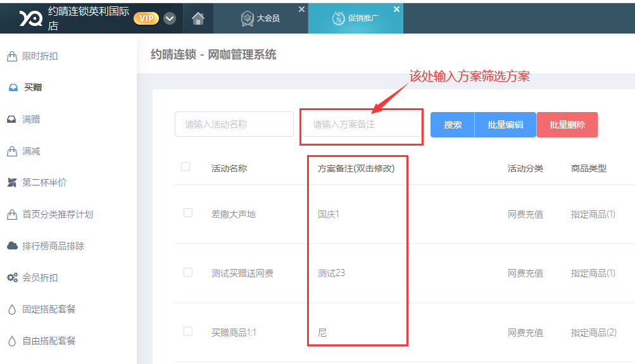Open 买赠 in the sidebar

click(33, 87)
